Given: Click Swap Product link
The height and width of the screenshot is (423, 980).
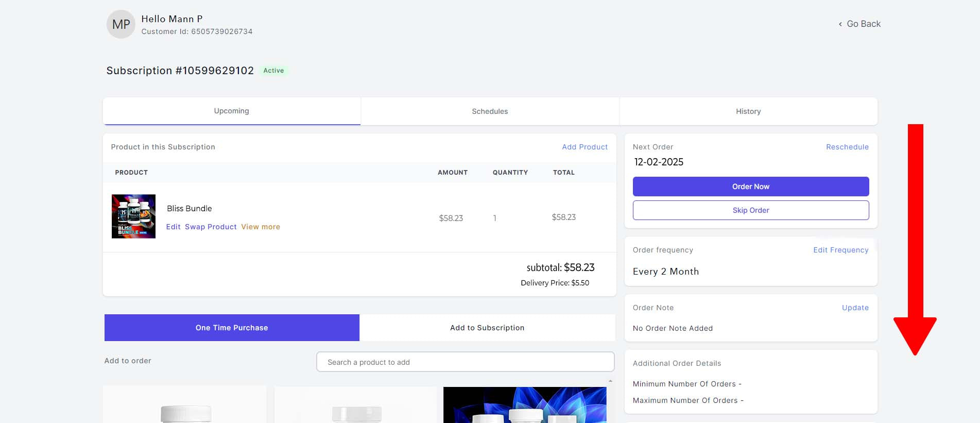Looking at the screenshot, I should pos(211,227).
